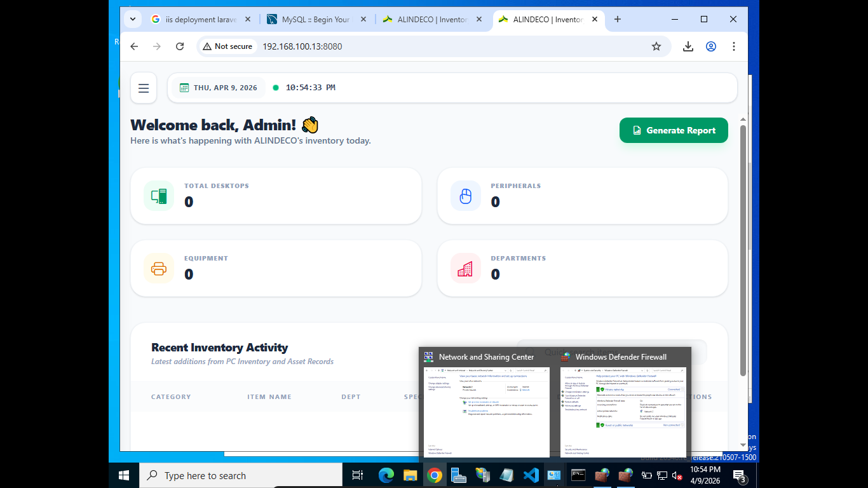Click the Peripherals mouse icon
Image resolution: width=868 pixels, height=488 pixels.
(466, 196)
